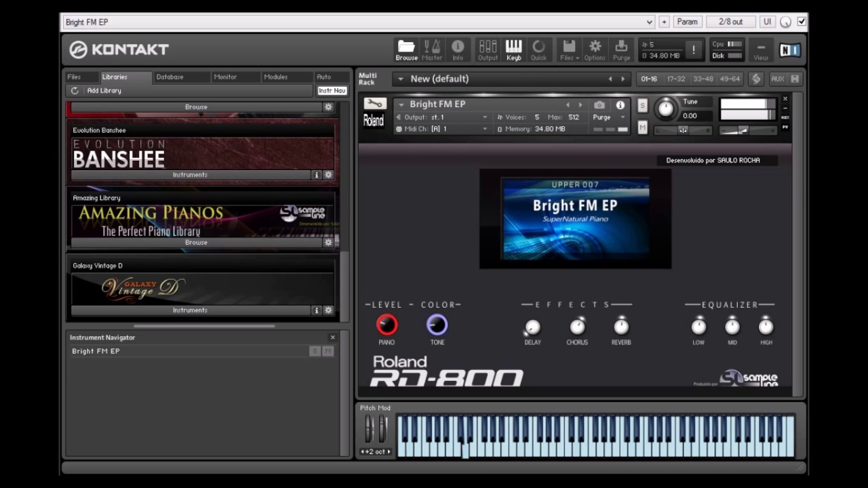Mute Bright FM EP in Instrument Navigator

coord(328,351)
